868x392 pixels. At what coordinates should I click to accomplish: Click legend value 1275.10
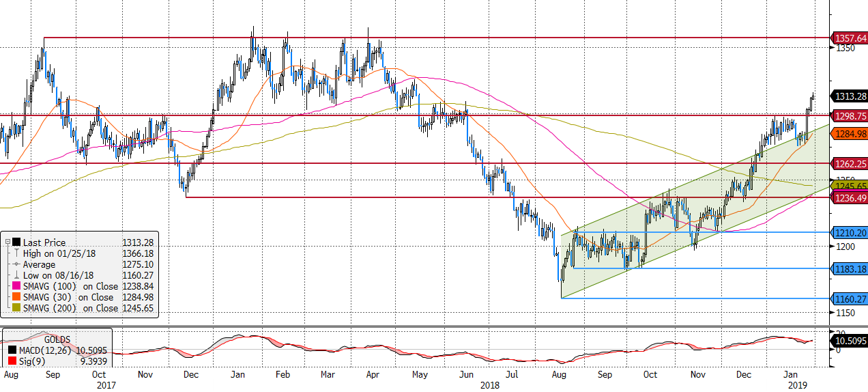click(137, 264)
